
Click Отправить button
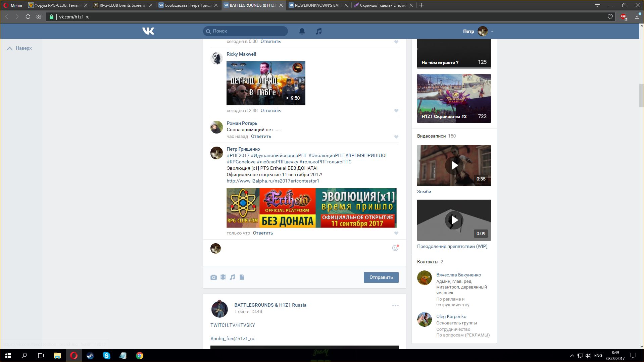point(381,277)
